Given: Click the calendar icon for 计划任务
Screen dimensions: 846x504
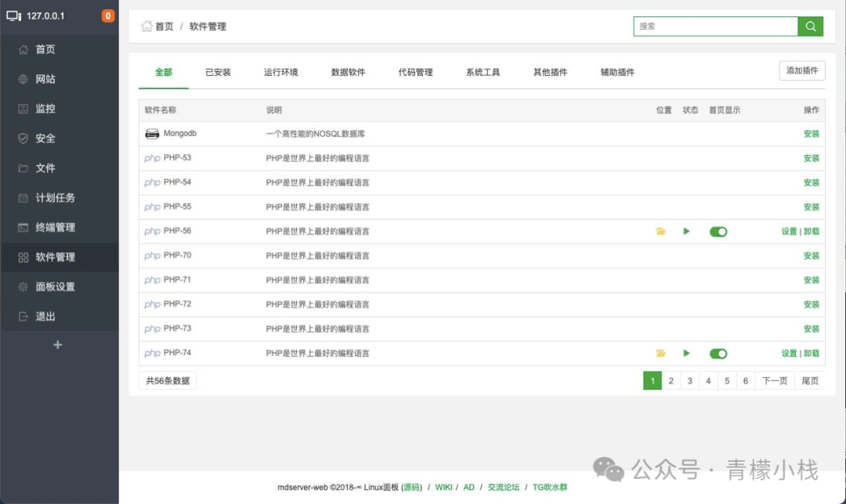Looking at the screenshot, I should 23,198.
